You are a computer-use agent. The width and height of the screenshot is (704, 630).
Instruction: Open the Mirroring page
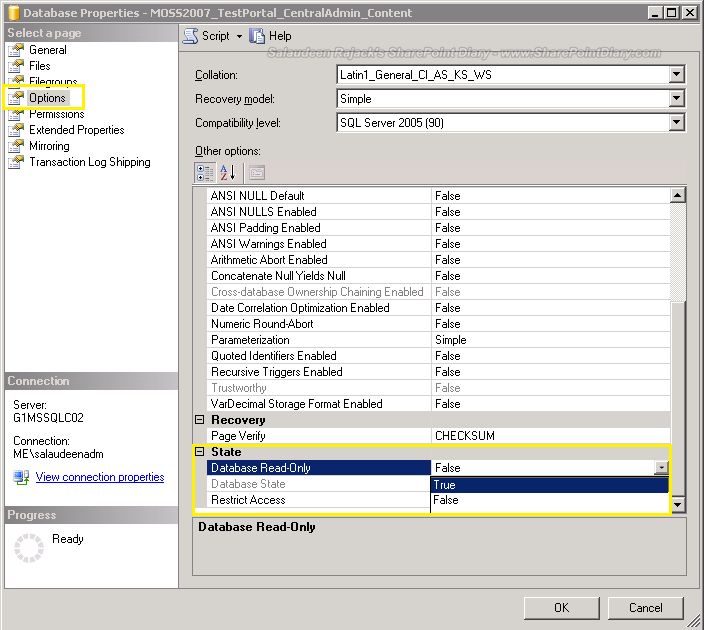coord(49,146)
